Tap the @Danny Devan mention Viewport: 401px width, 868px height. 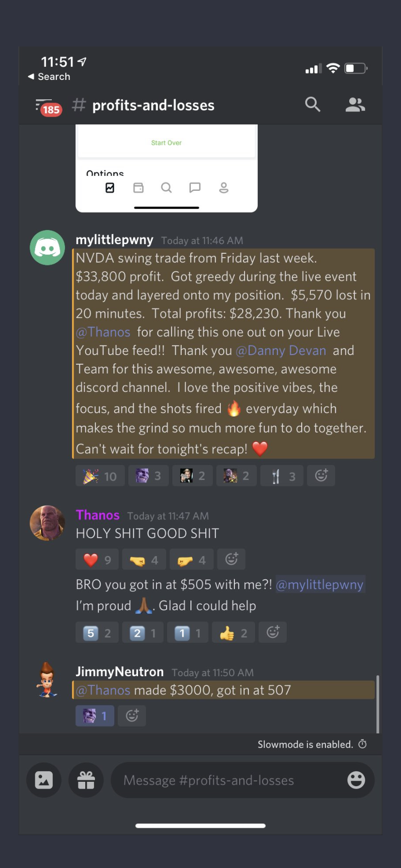point(281,350)
